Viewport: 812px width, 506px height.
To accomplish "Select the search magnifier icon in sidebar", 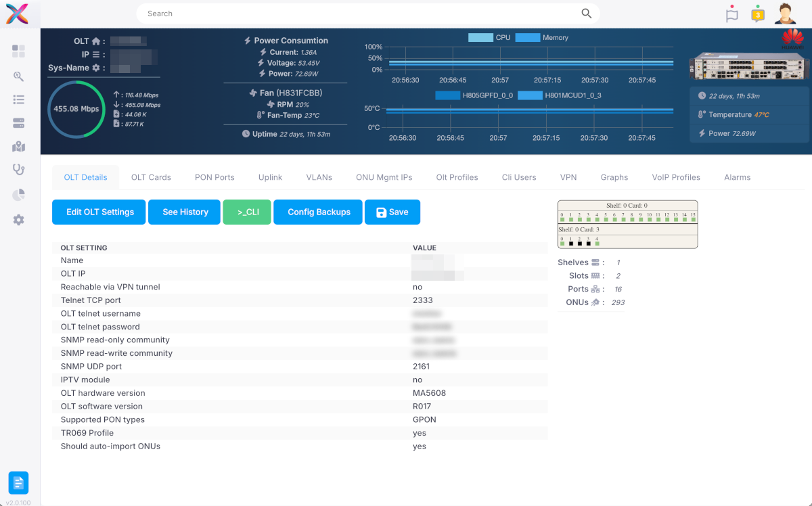I will click(18, 76).
